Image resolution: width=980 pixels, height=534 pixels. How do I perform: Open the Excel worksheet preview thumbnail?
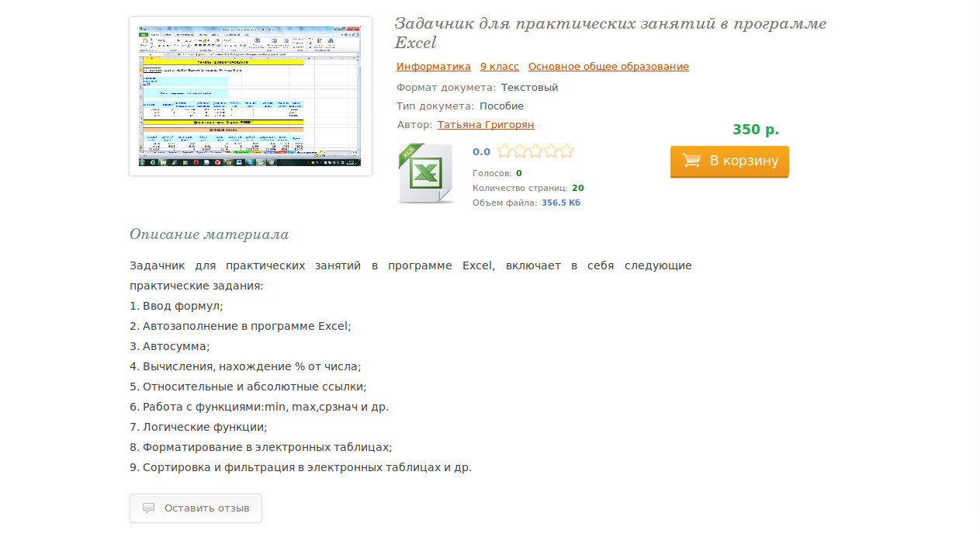click(251, 96)
